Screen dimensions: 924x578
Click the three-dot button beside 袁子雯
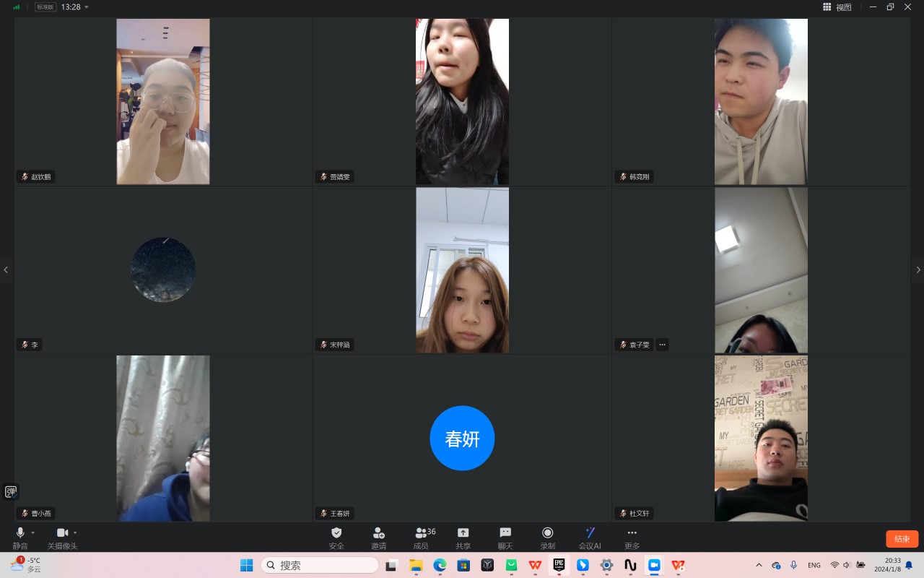point(662,345)
